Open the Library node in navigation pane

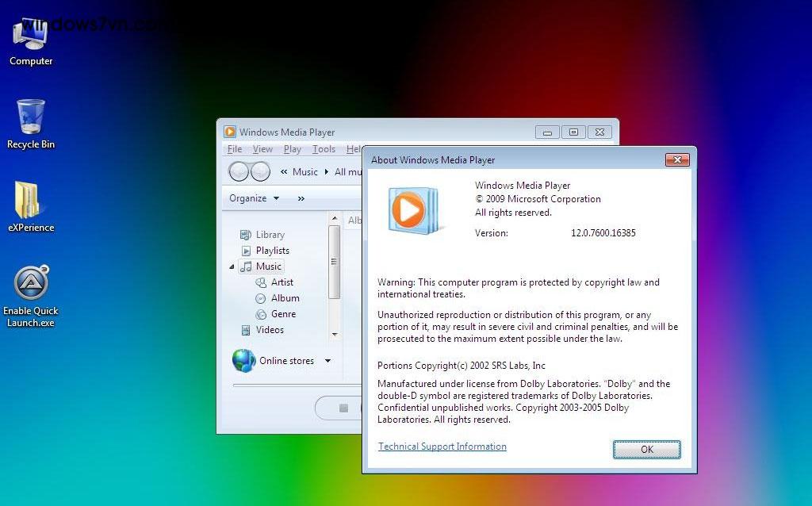pos(269,235)
